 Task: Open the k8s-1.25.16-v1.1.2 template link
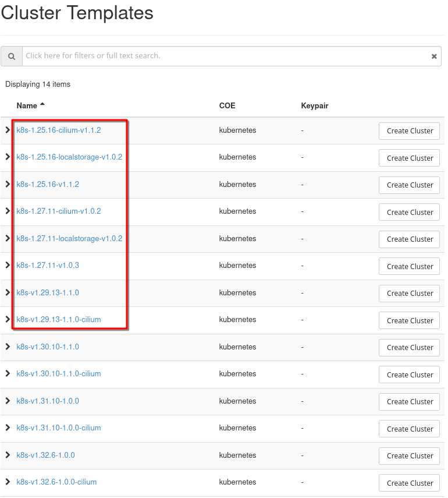pyautogui.click(x=48, y=185)
